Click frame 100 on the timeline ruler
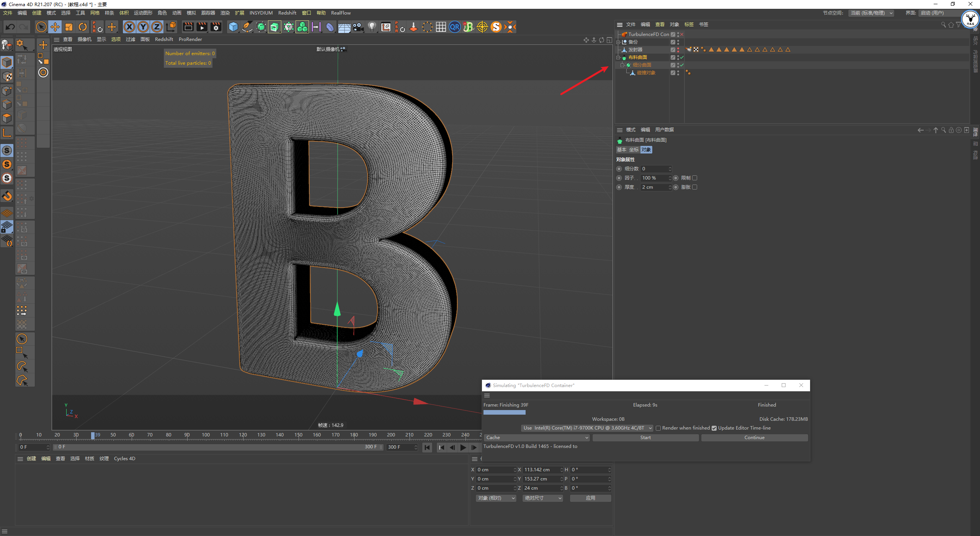 [x=206, y=435]
